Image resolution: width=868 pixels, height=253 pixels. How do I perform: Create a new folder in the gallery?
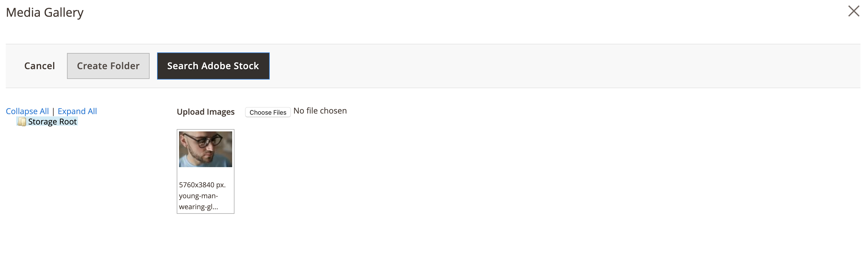point(108,66)
